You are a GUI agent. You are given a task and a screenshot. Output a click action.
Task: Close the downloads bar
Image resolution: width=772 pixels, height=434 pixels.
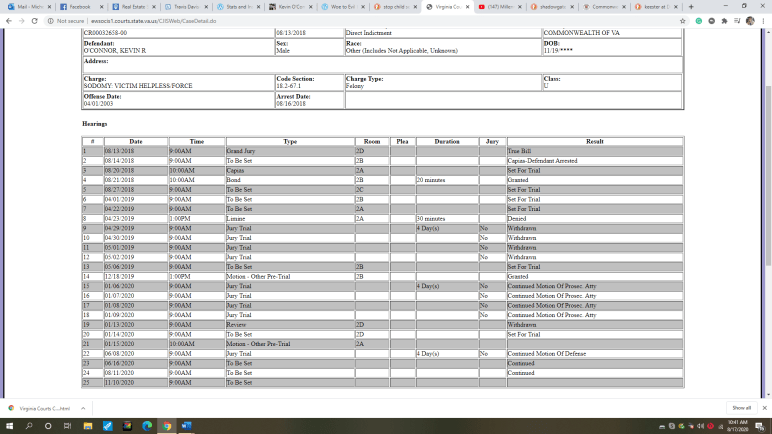pos(763,408)
